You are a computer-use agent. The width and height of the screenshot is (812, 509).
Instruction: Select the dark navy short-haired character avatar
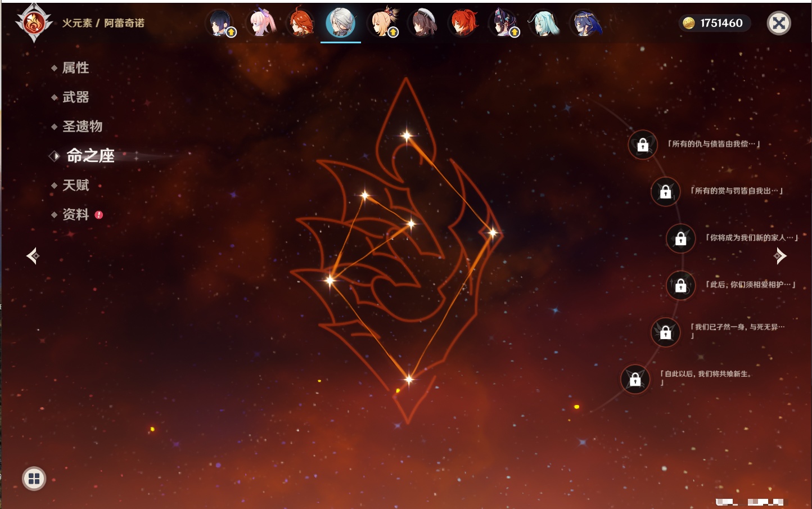pyautogui.click(x=220, y=23)
